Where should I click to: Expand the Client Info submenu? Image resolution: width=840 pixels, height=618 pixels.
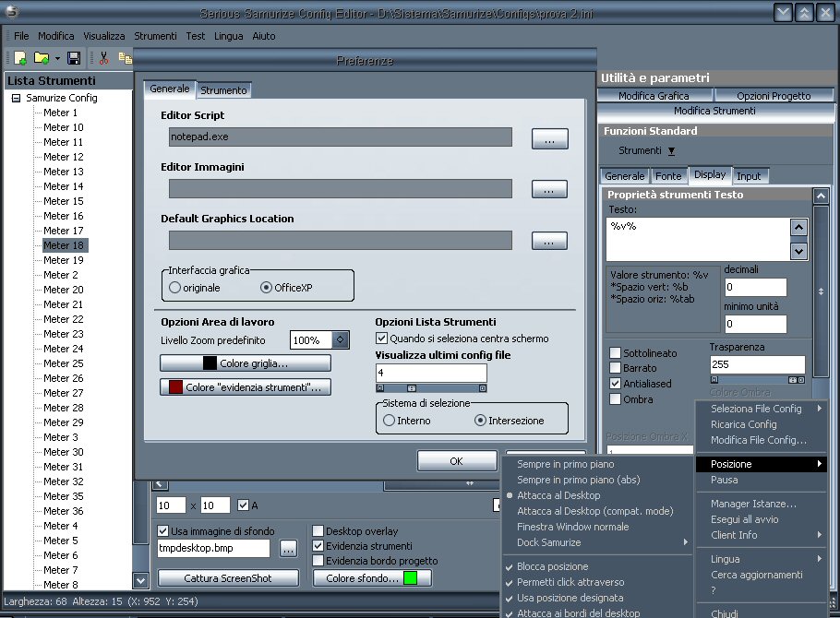[x=819, y=534]
